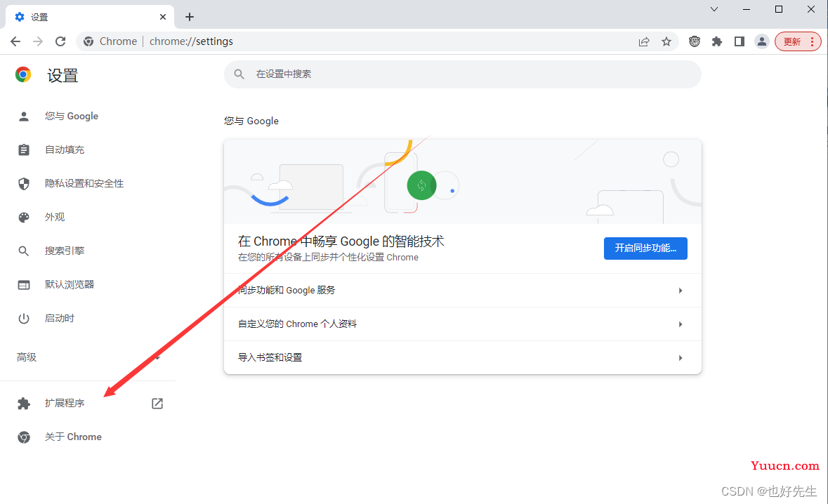The height and width of the screenshot is (504, 828).
Task: Maximize the Chrome window
Action: [778, 10]
